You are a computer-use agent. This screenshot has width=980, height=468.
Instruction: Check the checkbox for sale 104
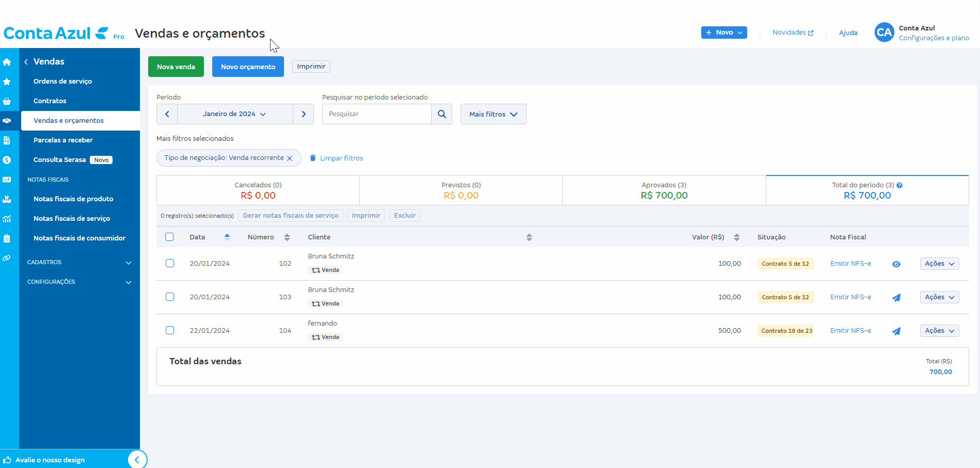tap(170, 330)
